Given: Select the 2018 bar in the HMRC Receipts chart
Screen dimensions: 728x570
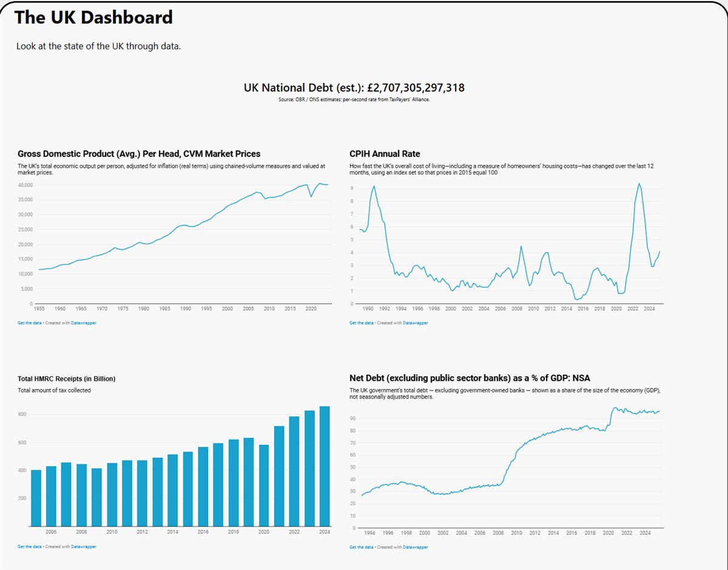Looking at the screenshot, I should click(x=234, y=483).
